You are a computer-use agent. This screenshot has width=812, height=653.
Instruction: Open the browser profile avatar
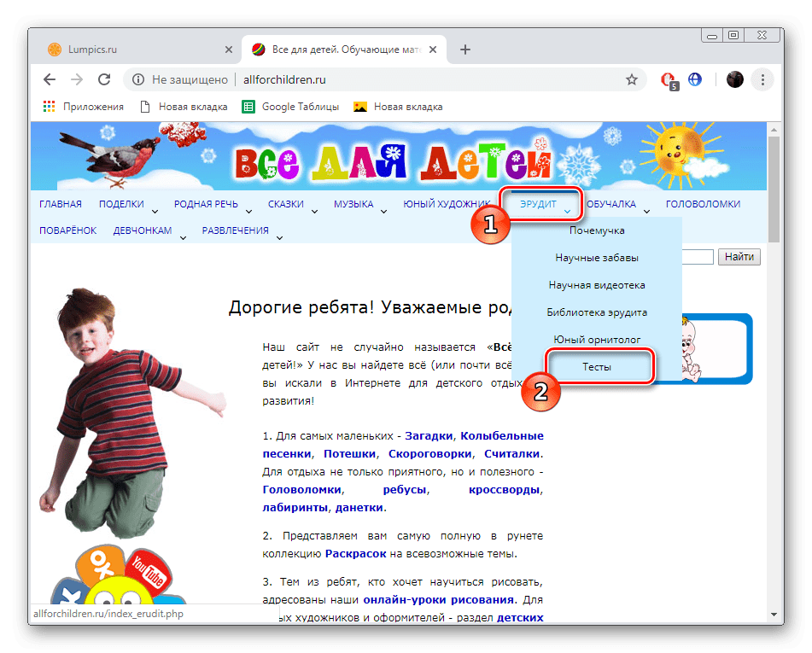click(x=735, y=79)
